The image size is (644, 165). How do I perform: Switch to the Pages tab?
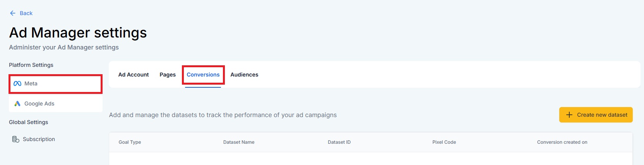168,75
